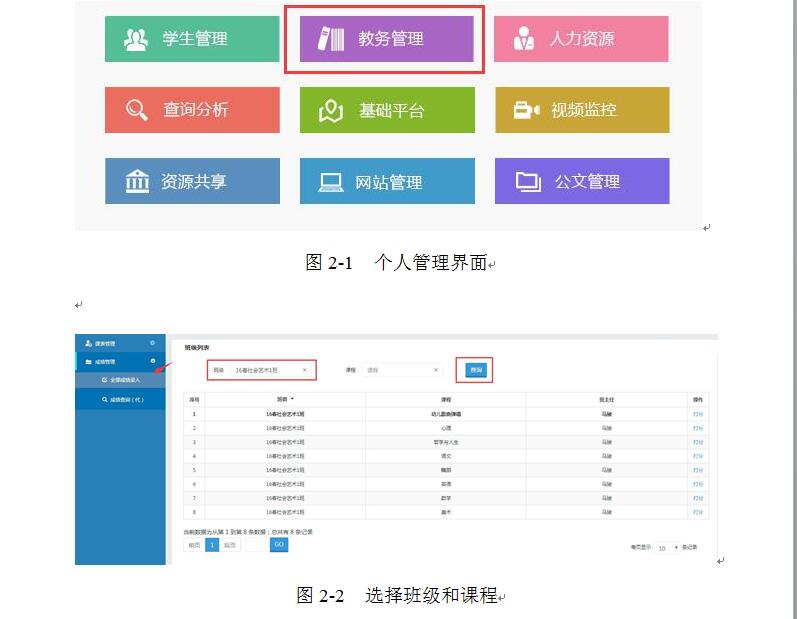Open the 学生管理 module tile
The height and width of the screenshot is (619, 797).
(192, 39)
